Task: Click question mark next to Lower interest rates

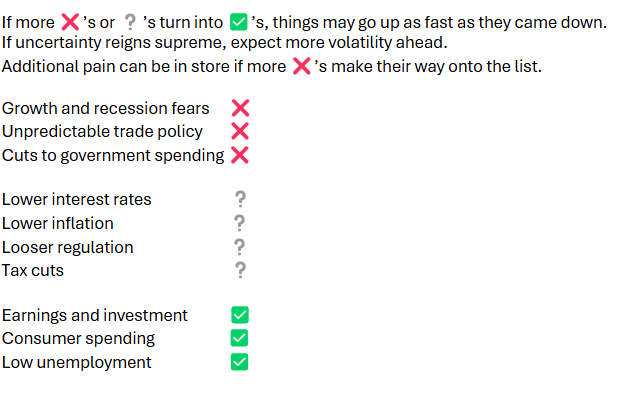Action: pyautogui.click(x=240, y=199)
